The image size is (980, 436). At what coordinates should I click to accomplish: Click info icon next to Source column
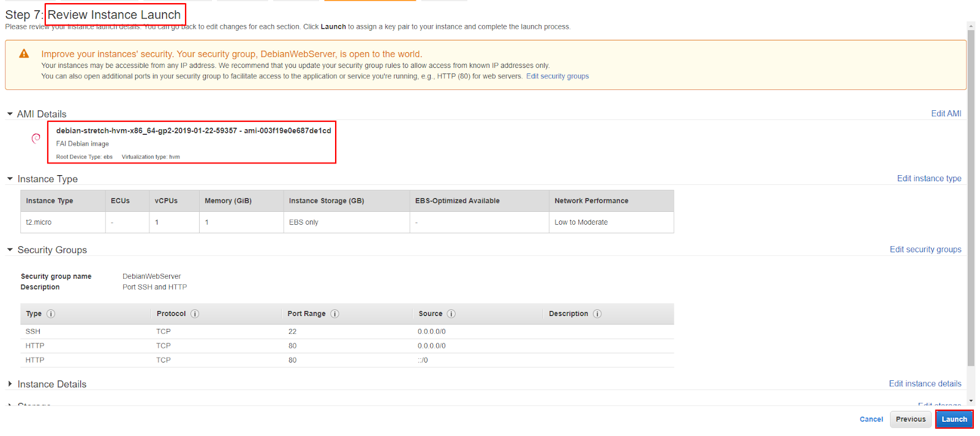pyautogui.click(x=451, y=314)
